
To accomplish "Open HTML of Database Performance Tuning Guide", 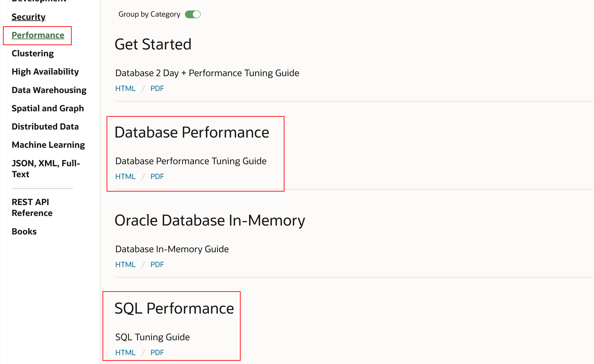I will pos(125,177).
